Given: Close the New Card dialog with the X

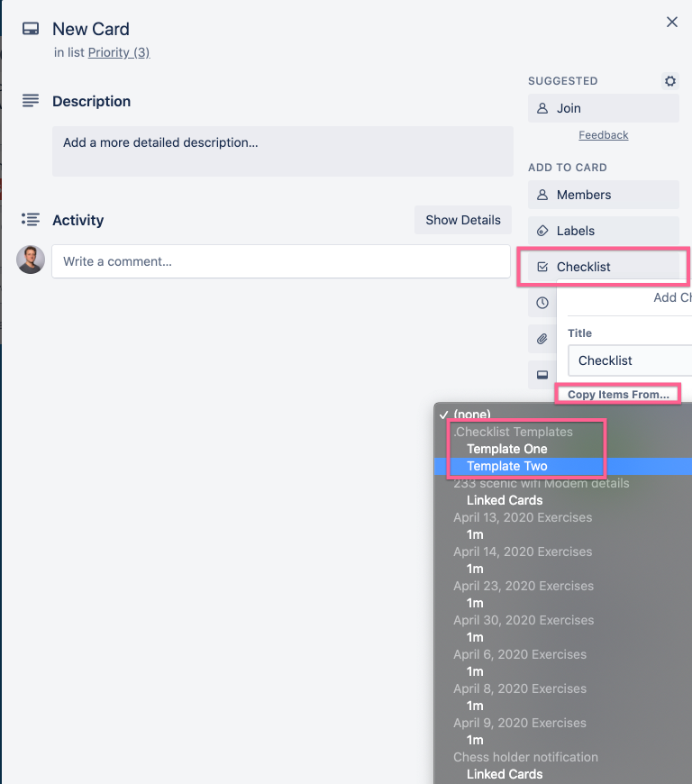Looking at the screenshot, I should (672, 22).
